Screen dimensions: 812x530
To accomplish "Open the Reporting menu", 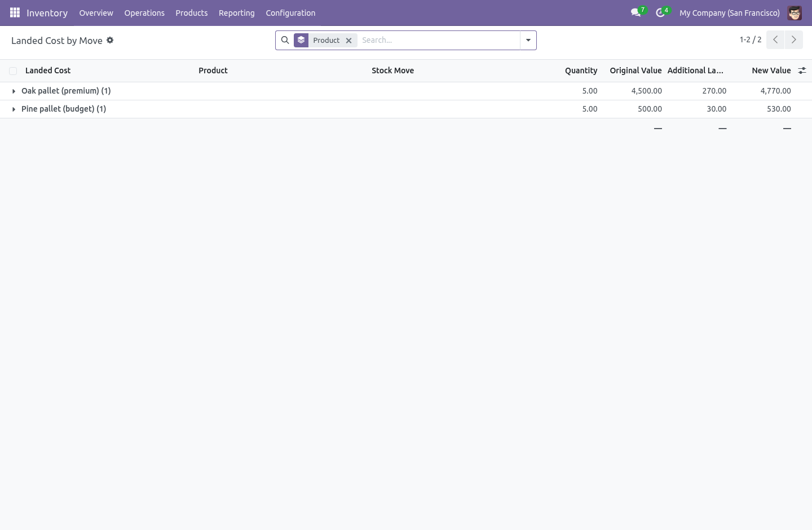I will pyautogui.click(x=237, y=12).
